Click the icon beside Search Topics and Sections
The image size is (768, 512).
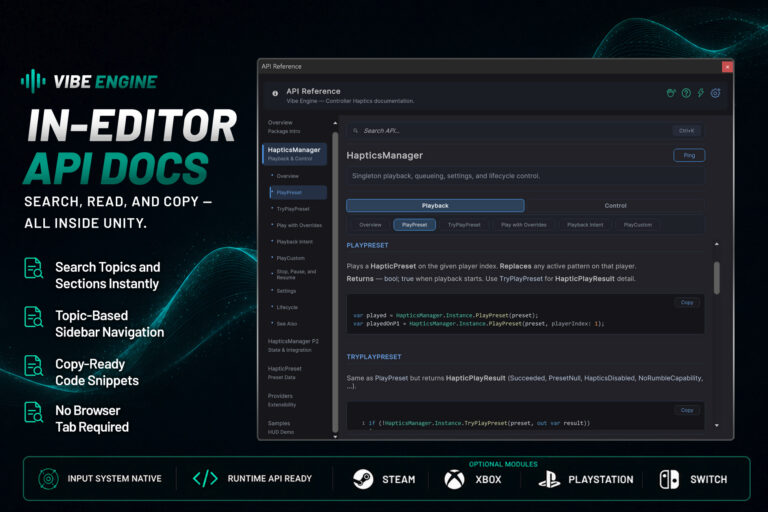[x=33, y=268]
